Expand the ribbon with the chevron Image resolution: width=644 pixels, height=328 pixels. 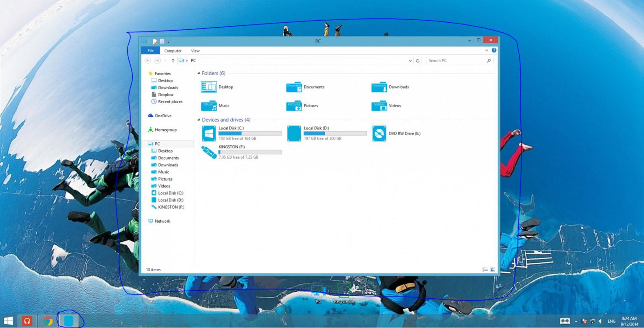coord(487,51)
